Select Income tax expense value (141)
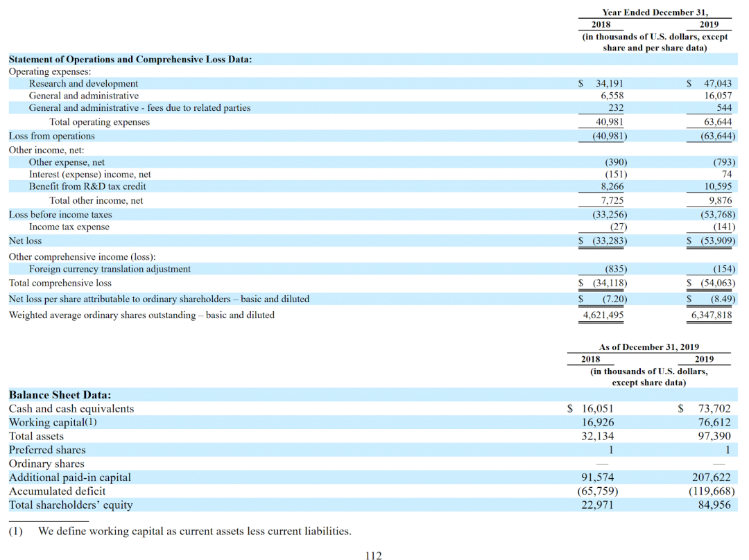 tap(724, 227)
